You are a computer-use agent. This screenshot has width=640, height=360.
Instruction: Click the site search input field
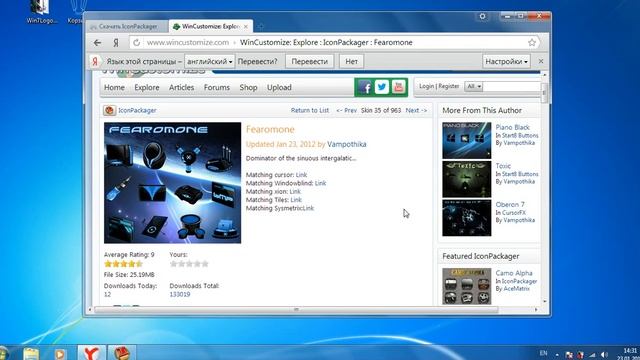(513, 87)
